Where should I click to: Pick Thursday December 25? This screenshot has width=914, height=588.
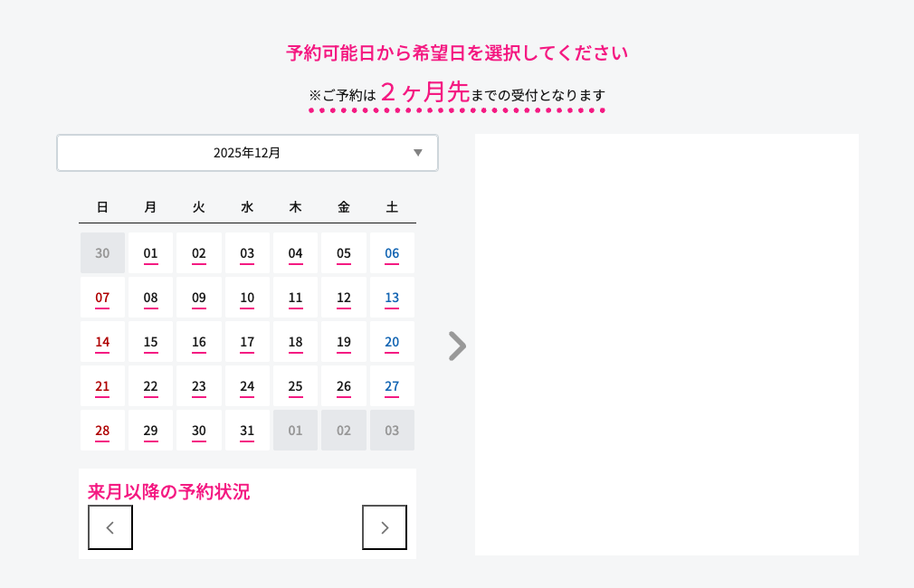click(x=295, y=386)
